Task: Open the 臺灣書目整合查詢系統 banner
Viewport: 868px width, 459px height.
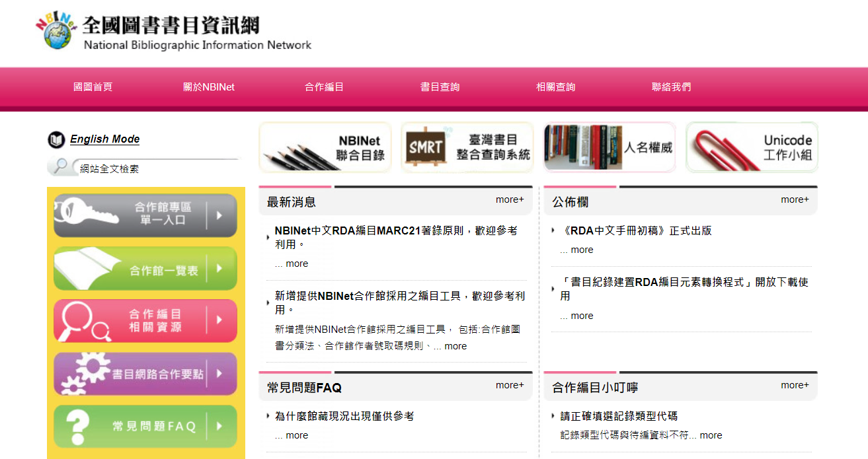Action: point(467,147)
